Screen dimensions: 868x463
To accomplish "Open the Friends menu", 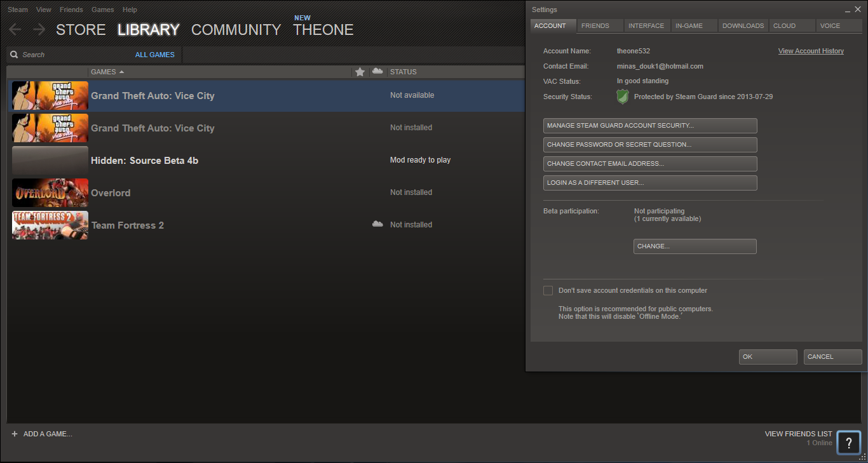I will 71,10.
